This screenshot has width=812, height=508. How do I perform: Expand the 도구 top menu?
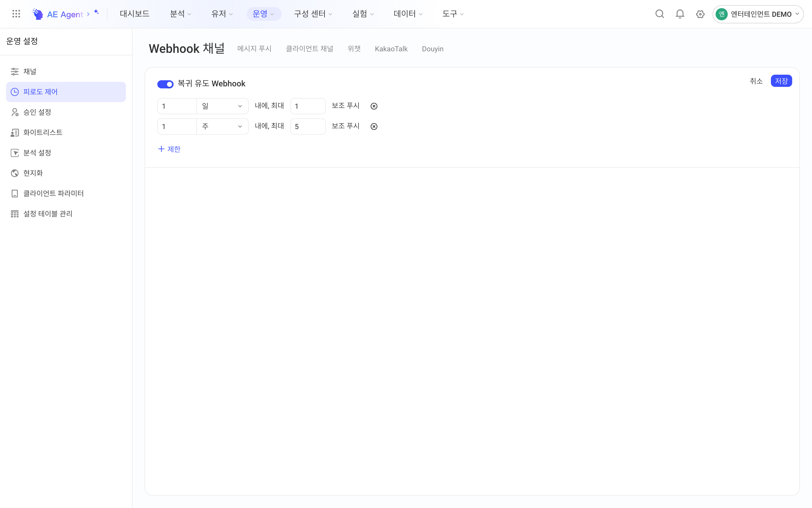coord(453,14)
